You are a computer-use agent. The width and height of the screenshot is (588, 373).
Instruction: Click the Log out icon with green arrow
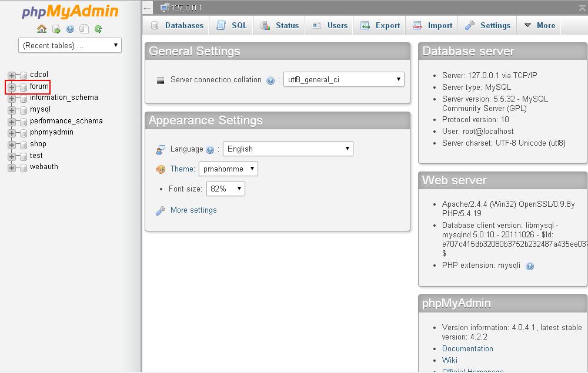(x=56, y=29)
